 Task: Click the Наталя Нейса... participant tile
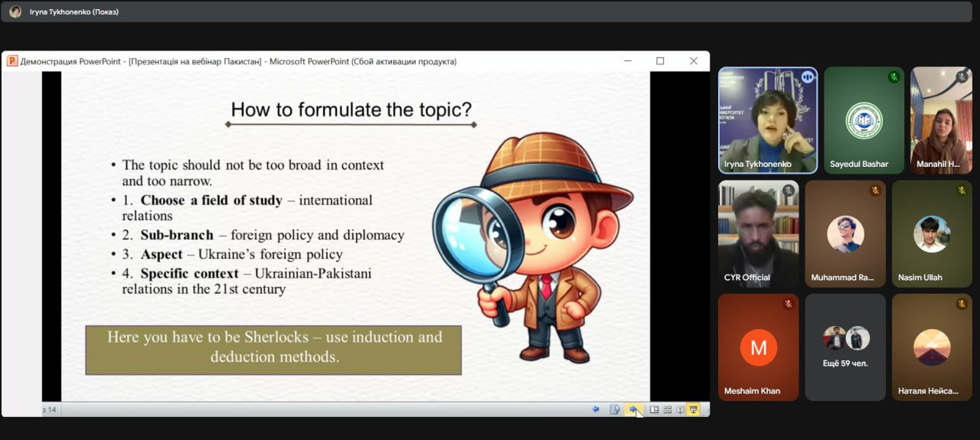(931, 347)
